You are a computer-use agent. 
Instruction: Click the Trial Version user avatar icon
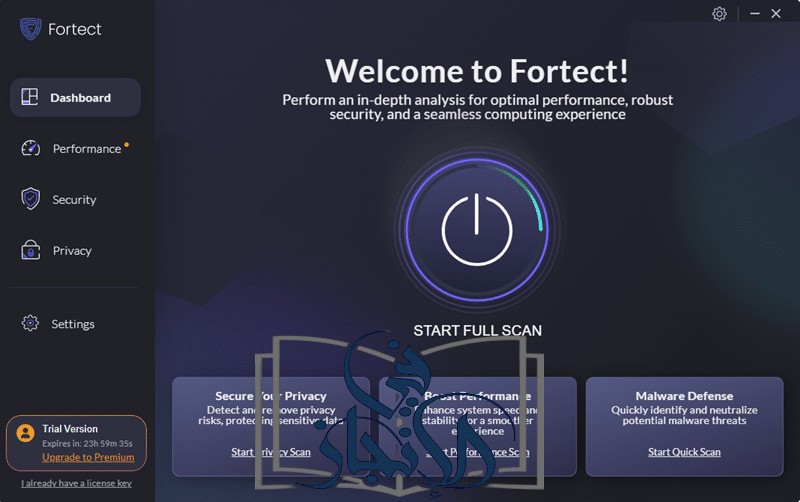[x=25, y=433]
